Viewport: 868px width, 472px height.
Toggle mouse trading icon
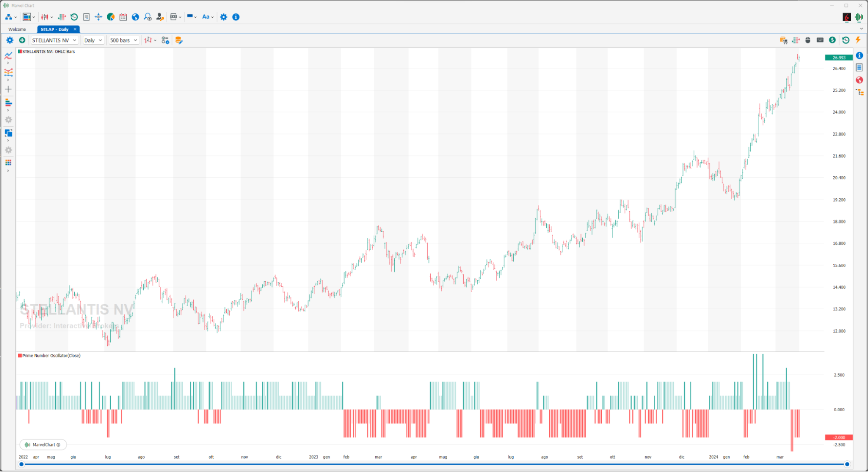808,40
